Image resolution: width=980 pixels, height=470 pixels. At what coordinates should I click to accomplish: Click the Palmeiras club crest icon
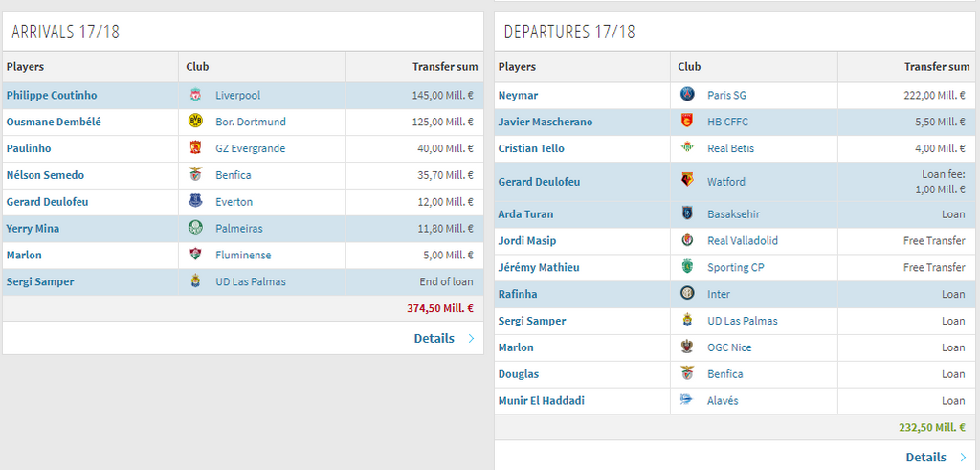[195, 229]
